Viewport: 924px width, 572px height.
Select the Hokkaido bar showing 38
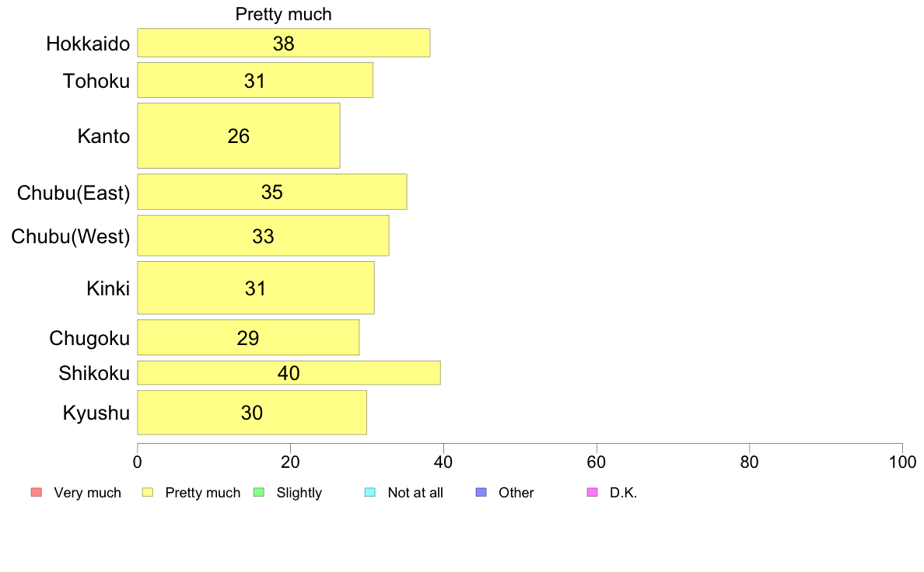284,43
